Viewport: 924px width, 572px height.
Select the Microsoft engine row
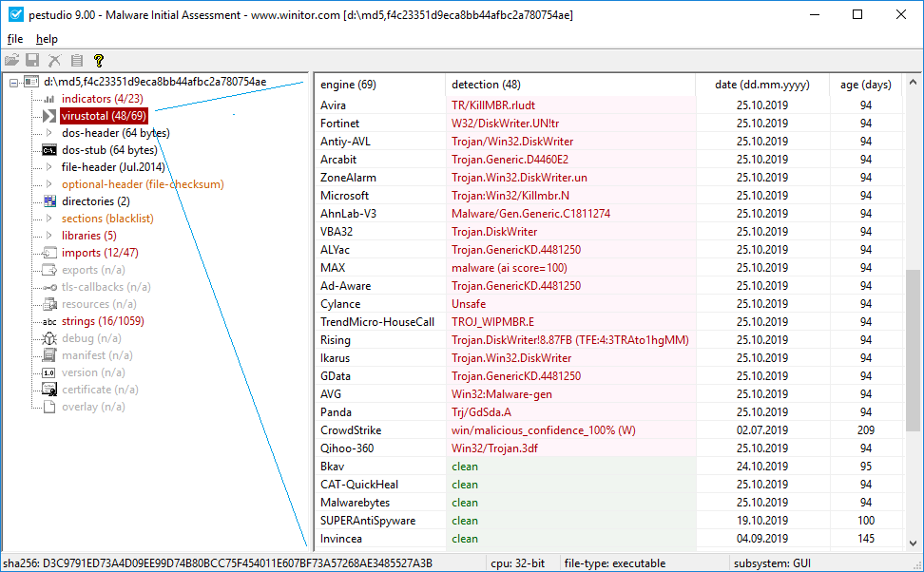pyautogui.click(x=608, y=196)
